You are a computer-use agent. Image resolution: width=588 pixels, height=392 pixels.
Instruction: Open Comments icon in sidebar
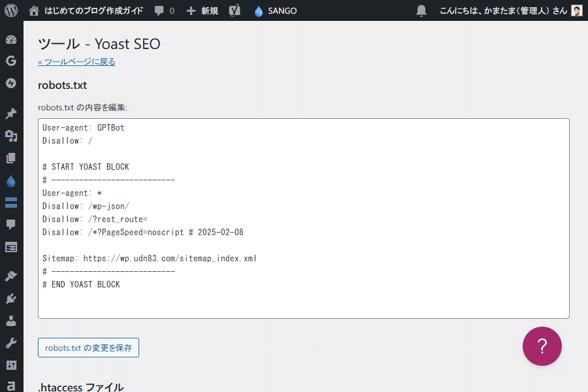pyautogui.click(x=11, y=224)
